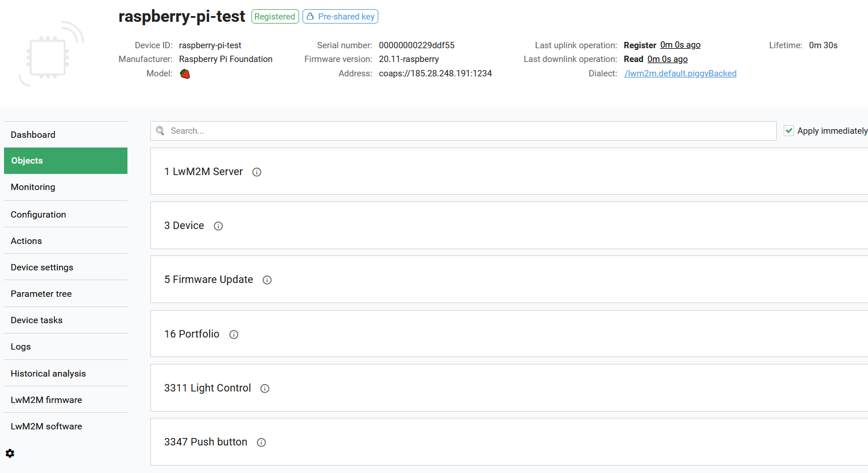This screenshot has width=868, height=473.
Task: Open the Configuration page
Action: (x=65, y=214)
